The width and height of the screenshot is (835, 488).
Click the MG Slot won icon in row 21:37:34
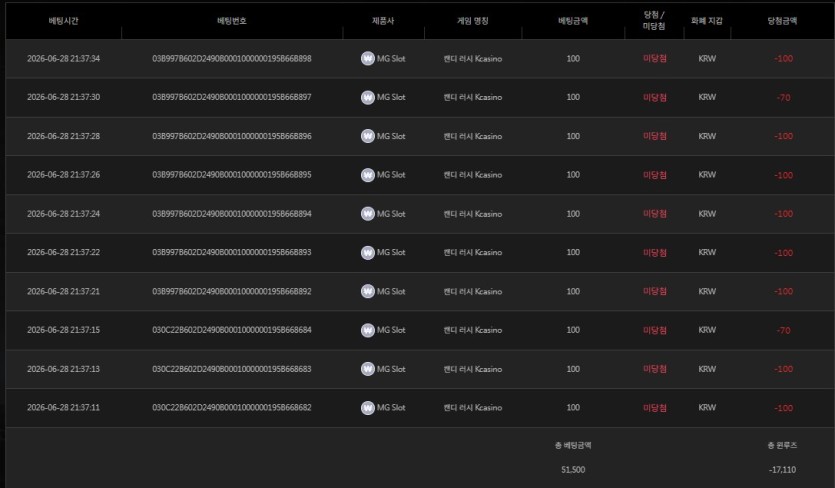(368, 59)
